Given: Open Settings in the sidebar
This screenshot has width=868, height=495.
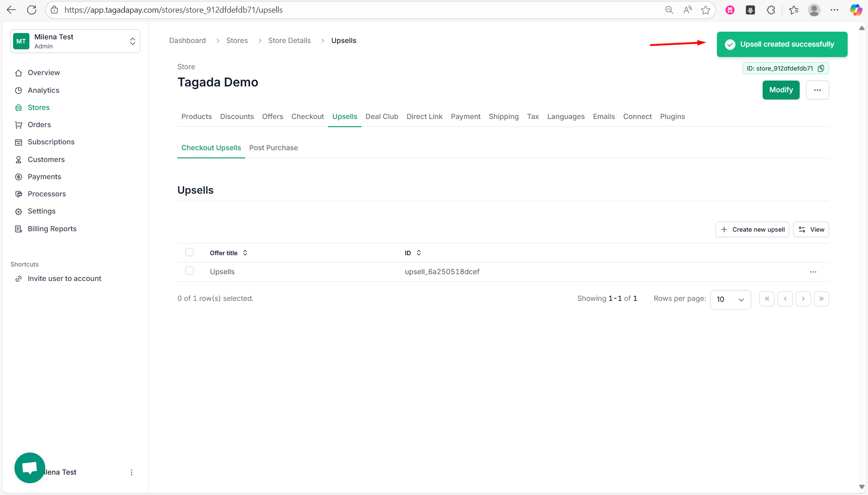Looking at the screenshot, I should 41,211.
